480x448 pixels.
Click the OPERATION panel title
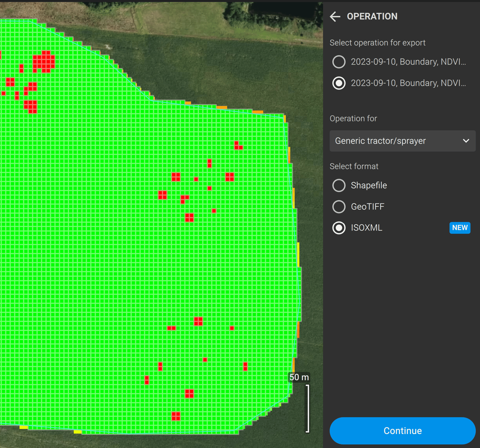[372, 17]
